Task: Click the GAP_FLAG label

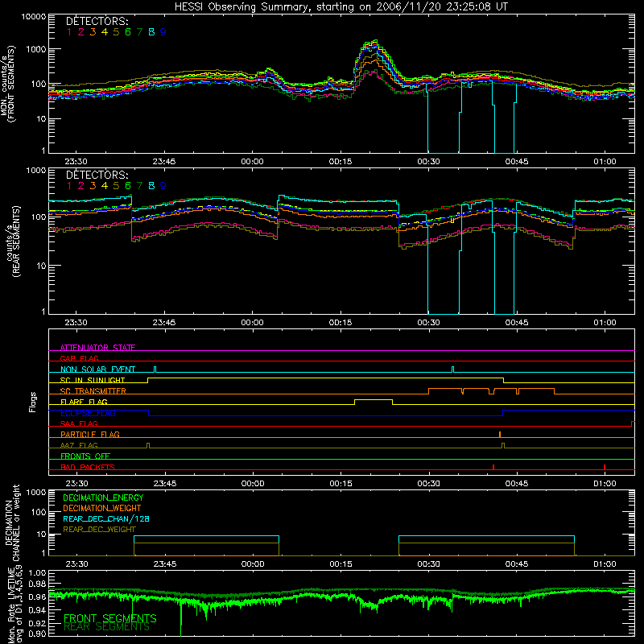Action: coord(79,358)
